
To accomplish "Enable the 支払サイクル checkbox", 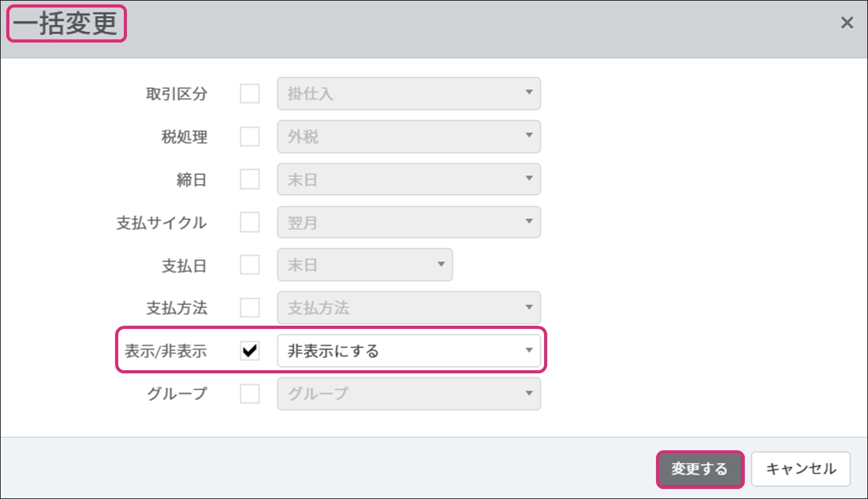I will click(x=250, y=223).
